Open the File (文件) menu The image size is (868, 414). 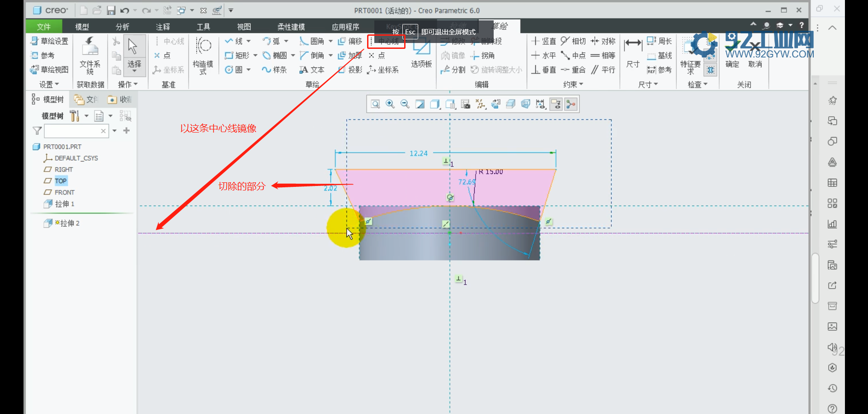[44, 27]
